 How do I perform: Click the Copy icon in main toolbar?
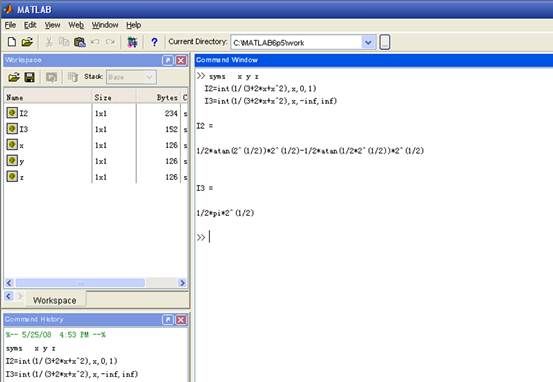pos(64,42)
